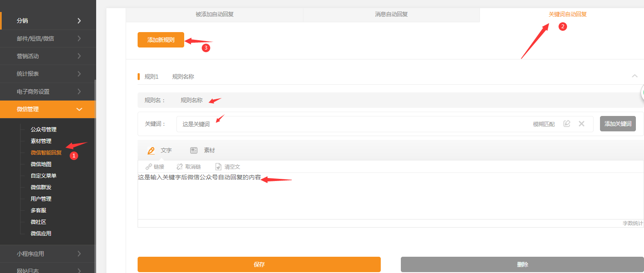
Task: Click the 添加关键词 button
Action: click(x=618, y=124)
